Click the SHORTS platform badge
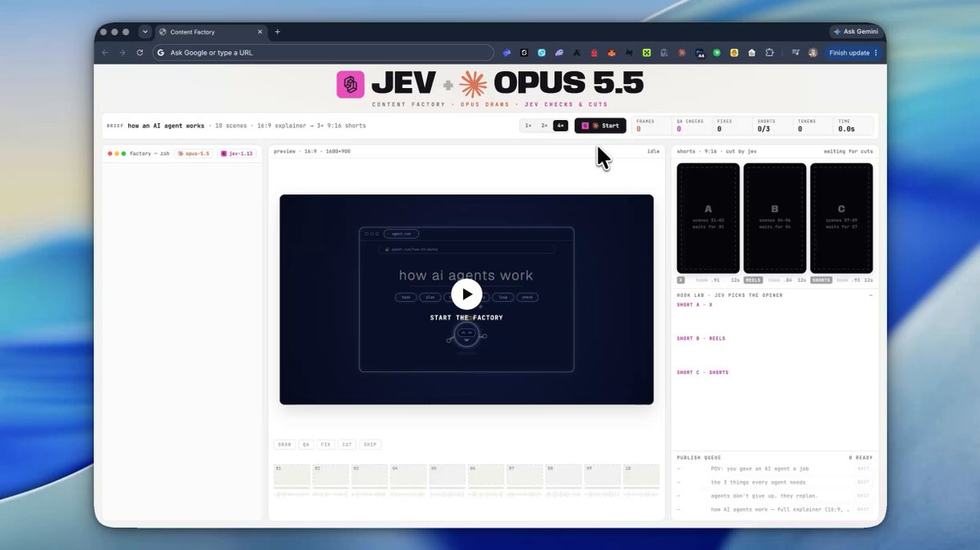The height and width of the screenshot is (550, 980). [822, 280]
